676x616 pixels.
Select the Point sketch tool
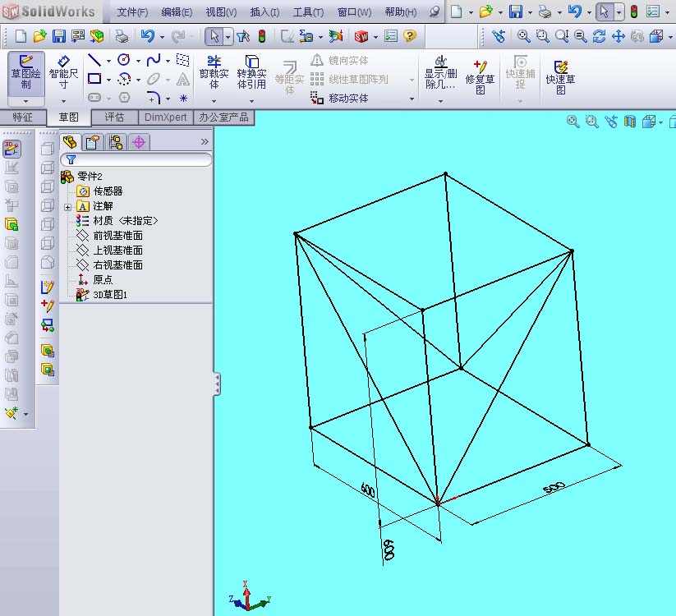(183, 98)
